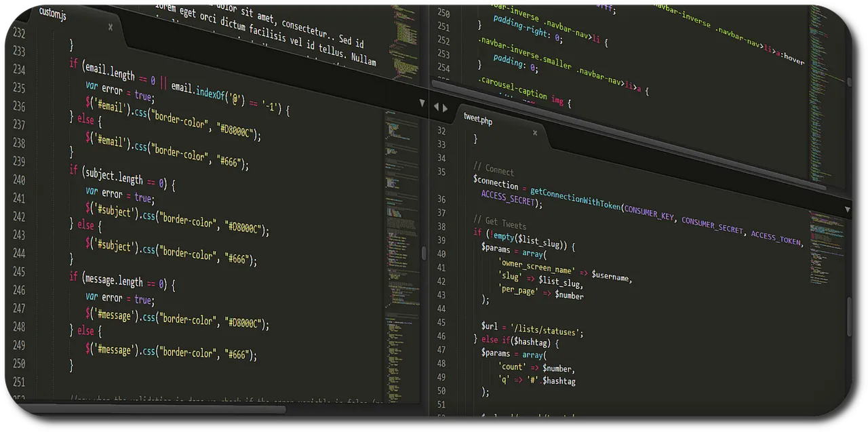Click line number 234 in custom.js

point(19,70)
